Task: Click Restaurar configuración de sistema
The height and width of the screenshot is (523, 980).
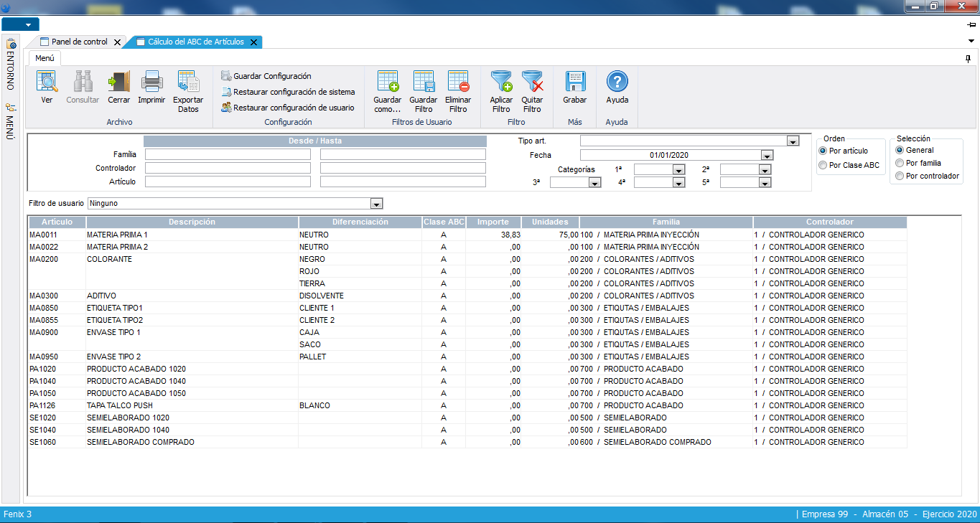Action: [293, 92]
